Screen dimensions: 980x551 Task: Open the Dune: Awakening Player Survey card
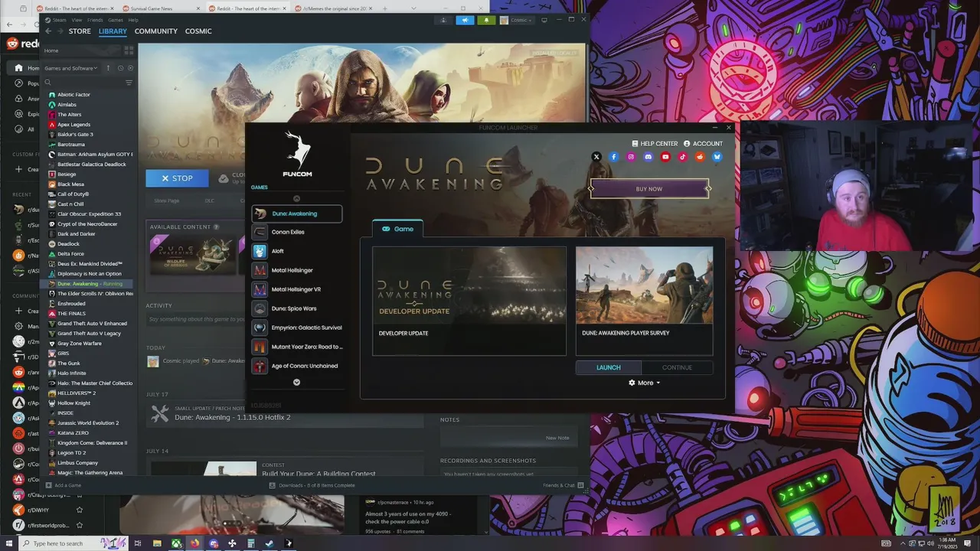(644, 300)
